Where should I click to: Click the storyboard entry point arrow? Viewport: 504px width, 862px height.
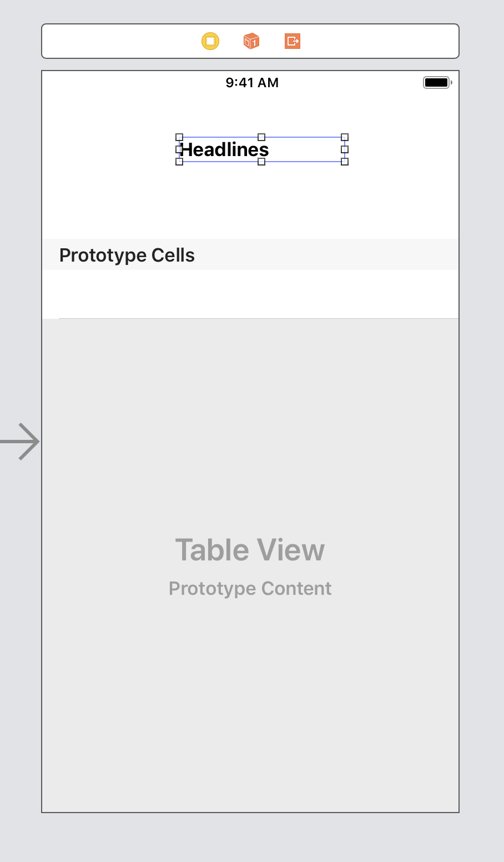21,442
